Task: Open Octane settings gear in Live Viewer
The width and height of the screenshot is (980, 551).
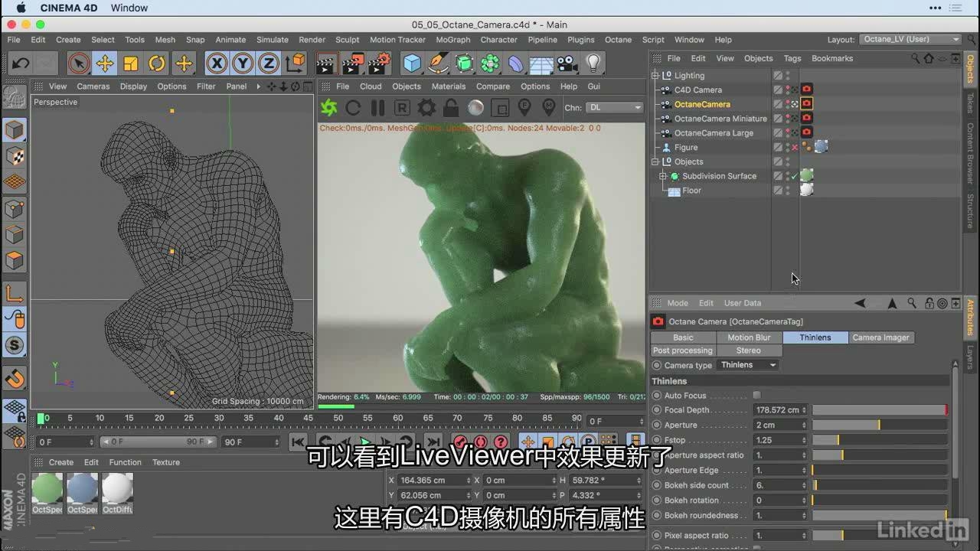Action: click(426, 108)
